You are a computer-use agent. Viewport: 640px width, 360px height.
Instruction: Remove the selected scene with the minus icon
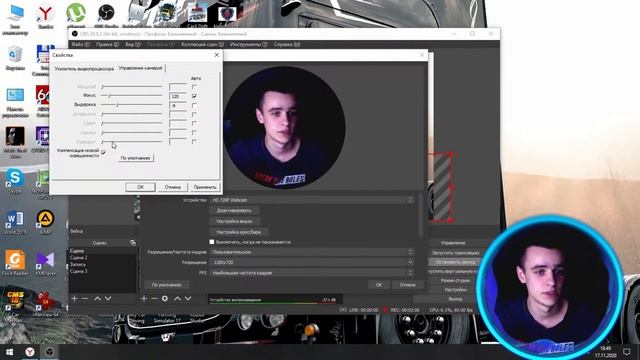(85, 299)
